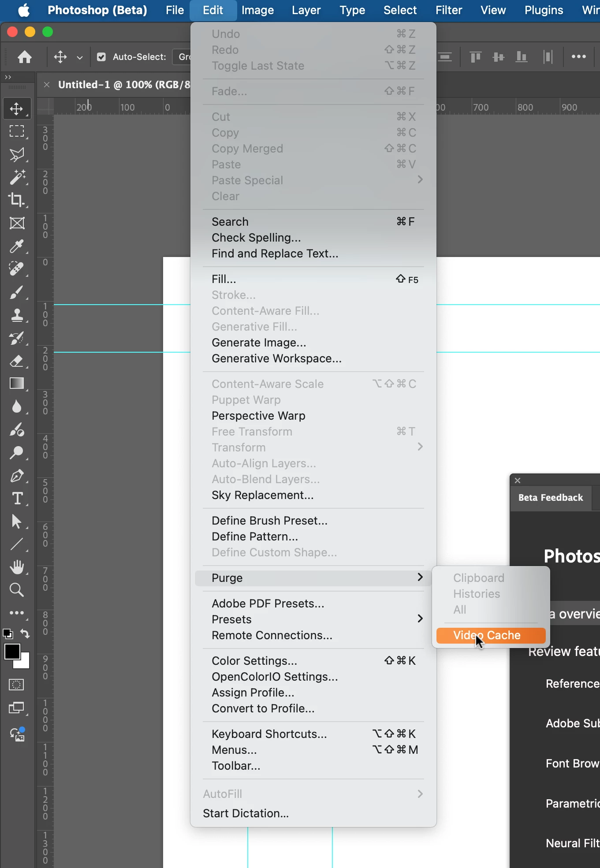Select the Clone Stamp tool

(x=17, y=315)
